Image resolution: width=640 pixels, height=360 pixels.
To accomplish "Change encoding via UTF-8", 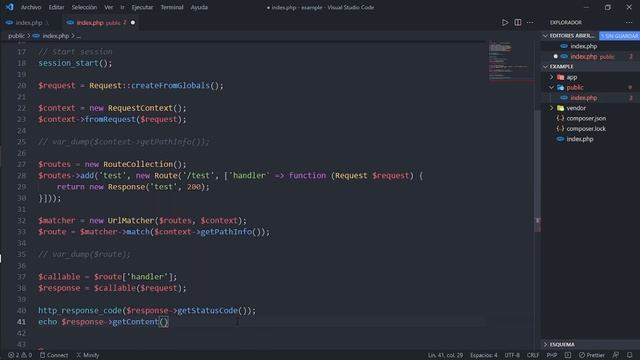I will coord(512,355).
